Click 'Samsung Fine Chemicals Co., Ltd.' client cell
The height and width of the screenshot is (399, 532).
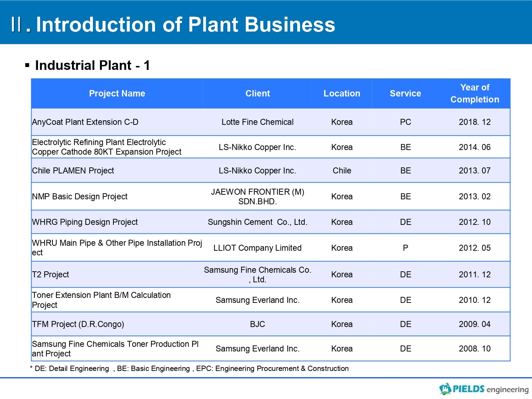click(257, 275)
